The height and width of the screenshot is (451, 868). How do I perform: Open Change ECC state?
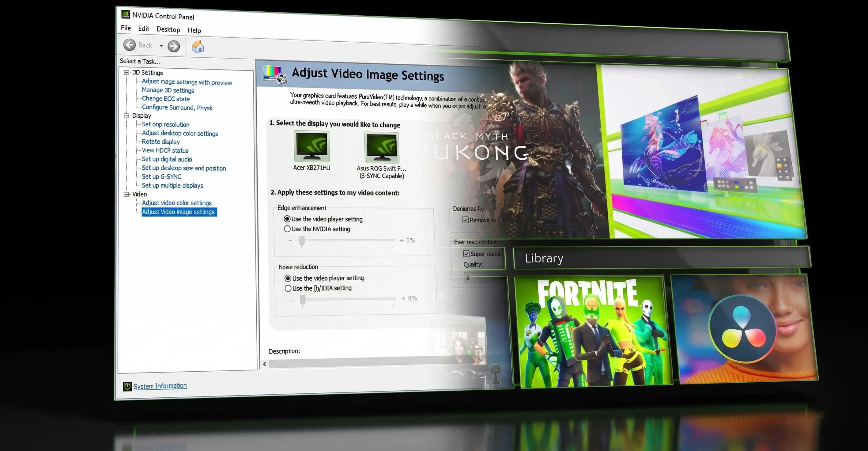coord(165,99)
